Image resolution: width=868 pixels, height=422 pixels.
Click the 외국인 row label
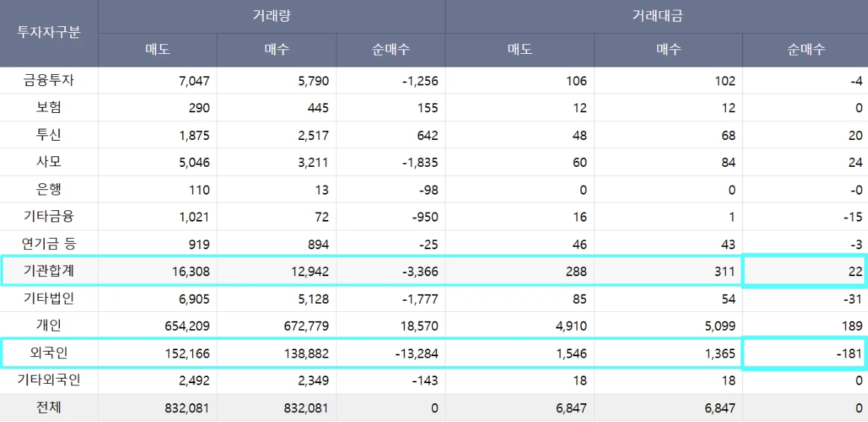(x=49, y=353)
